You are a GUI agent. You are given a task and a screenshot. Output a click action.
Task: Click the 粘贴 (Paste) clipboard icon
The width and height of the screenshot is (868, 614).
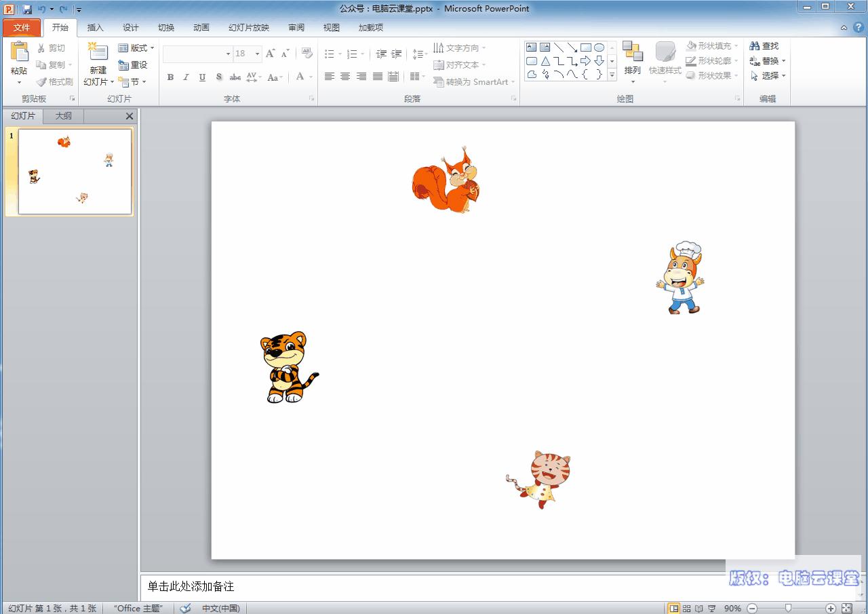[x=19, y=52]
